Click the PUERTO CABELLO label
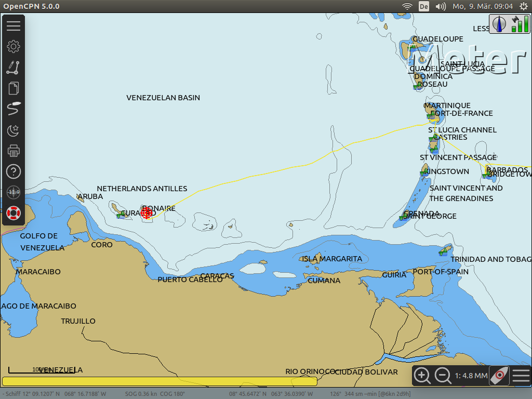This screenshot has width=532, height=399. [190, 280]
